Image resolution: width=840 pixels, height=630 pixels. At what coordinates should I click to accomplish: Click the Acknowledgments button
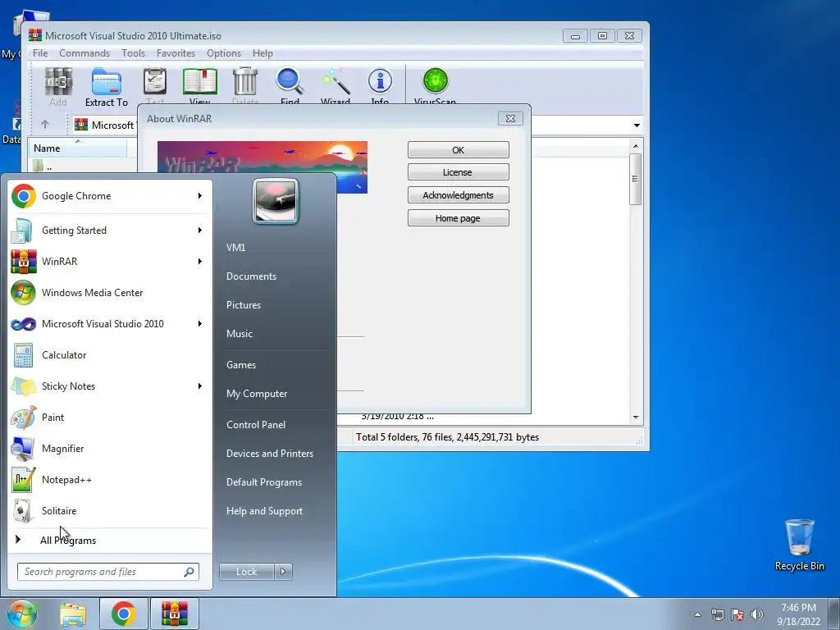point(458,195)
